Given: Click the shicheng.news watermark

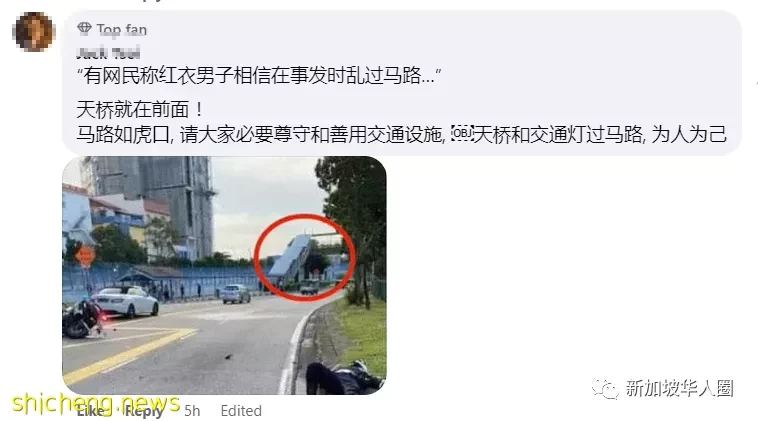Looking at the screenshot, I should click(96, 404).
